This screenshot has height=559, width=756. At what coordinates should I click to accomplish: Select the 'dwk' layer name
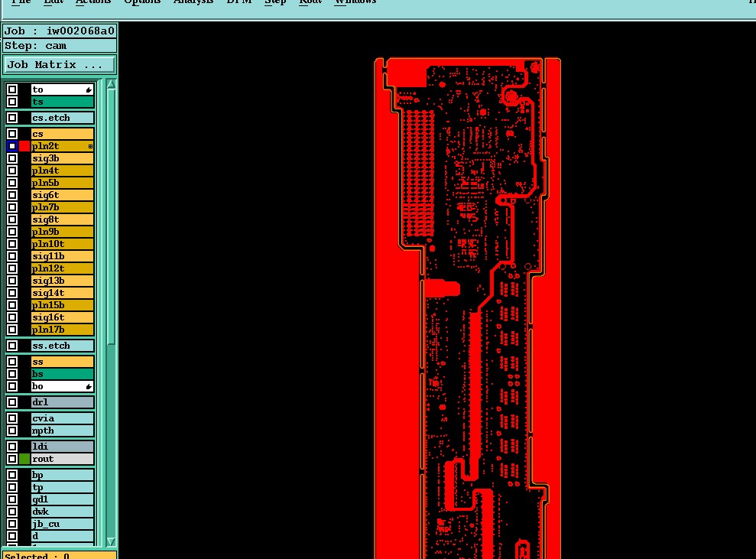point(62,512)
